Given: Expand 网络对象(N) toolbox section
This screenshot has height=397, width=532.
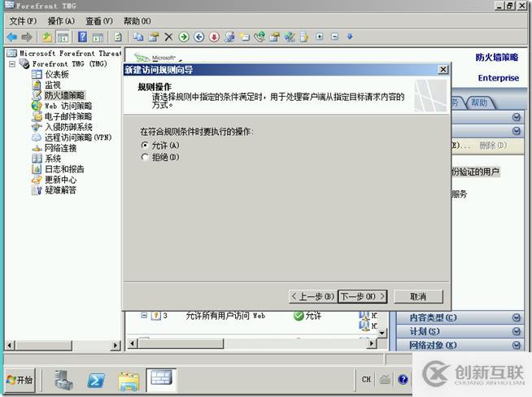Looking at the screenshot, I should point(460,345).
